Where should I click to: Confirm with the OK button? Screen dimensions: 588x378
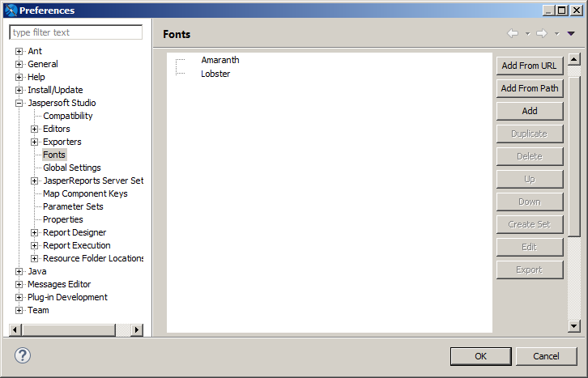tap(481, 356)
